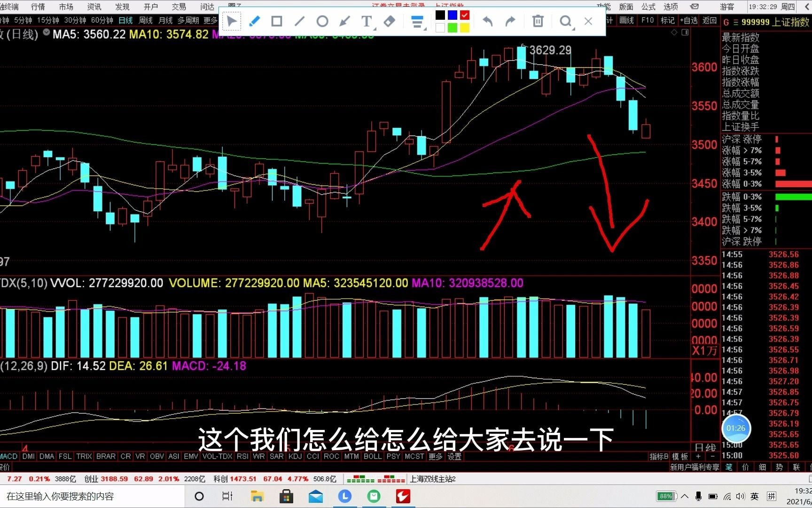Select the KDJ indicator tab
812x508 pixels.
[x=295, y=456]
